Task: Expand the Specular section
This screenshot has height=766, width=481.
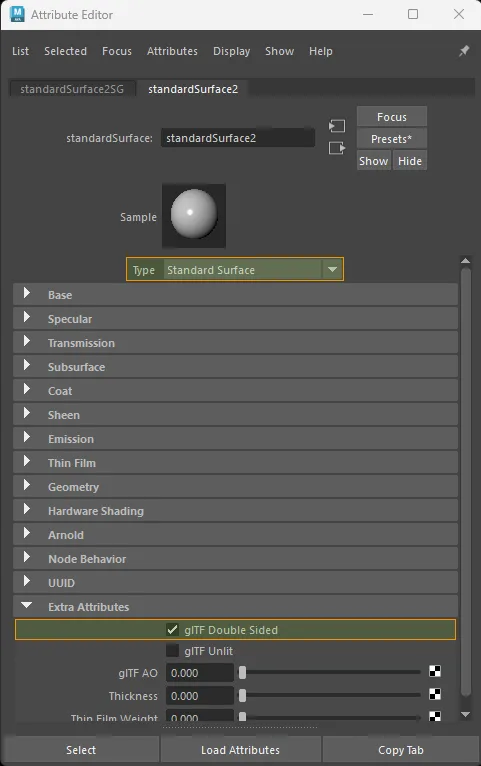Action: point(235,319)
